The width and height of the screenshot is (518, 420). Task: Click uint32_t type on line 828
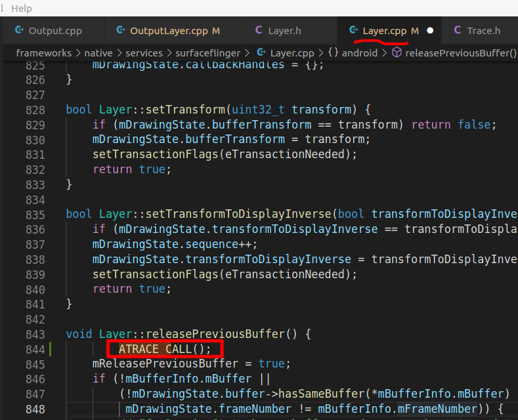[258, 110]
